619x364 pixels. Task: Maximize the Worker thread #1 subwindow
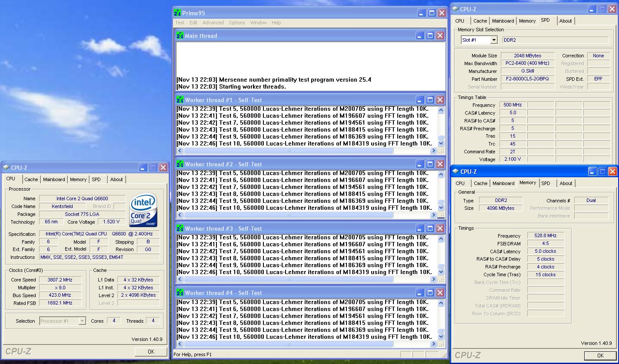click(x=430, y=100)
